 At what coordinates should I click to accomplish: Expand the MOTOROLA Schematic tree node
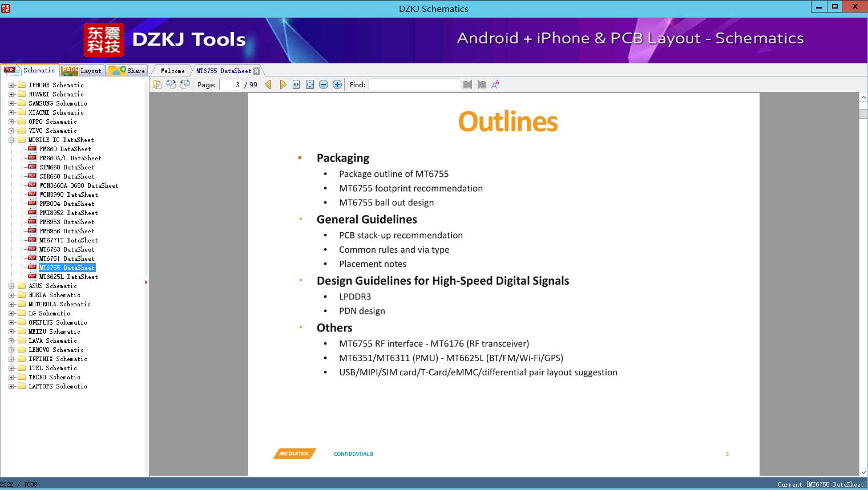tap(11, 304)
